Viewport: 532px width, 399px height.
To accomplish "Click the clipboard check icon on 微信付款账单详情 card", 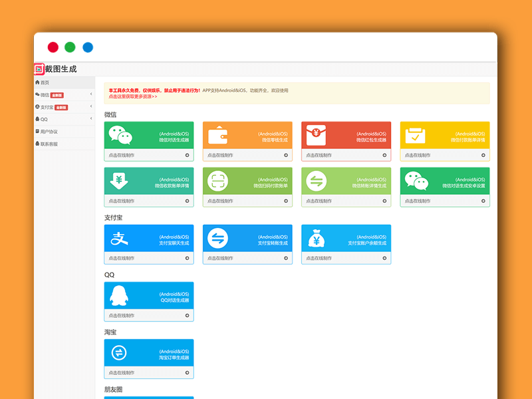I will [415, 136].
